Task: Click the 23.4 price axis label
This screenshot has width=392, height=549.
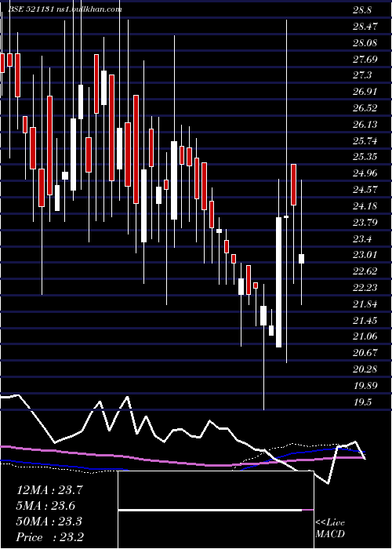Action: pyautogui.click(x=362, y=239)
